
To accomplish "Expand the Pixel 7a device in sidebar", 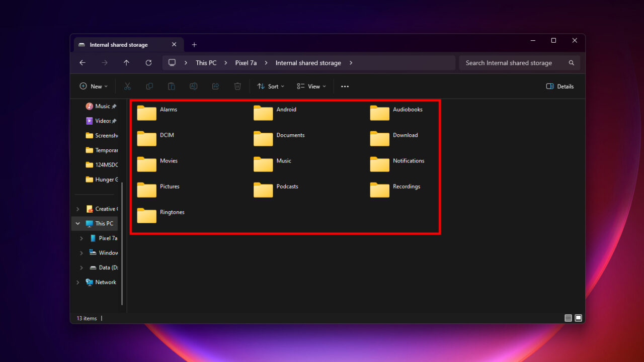I will tap(81, 238).
